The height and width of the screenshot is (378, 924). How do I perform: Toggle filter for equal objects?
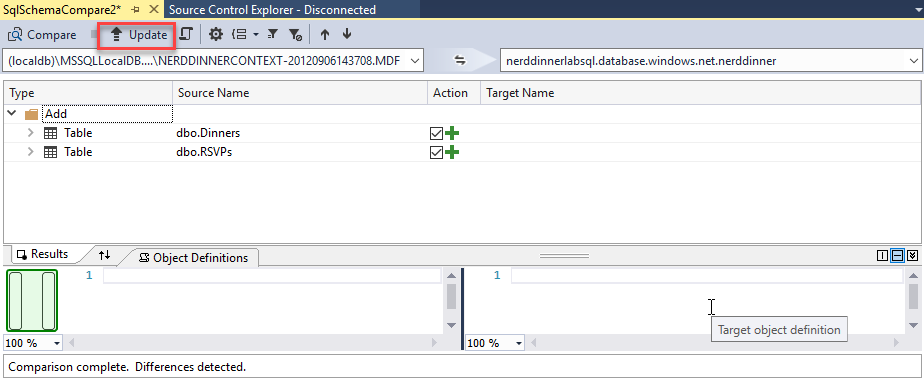tap(272, 35)
